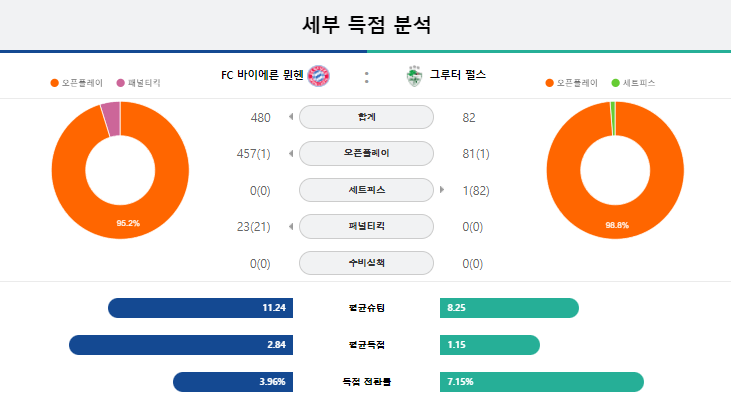731x398 pixels.
Task: Click the Greuther Fürth club crest
Action: coord(414,76)
